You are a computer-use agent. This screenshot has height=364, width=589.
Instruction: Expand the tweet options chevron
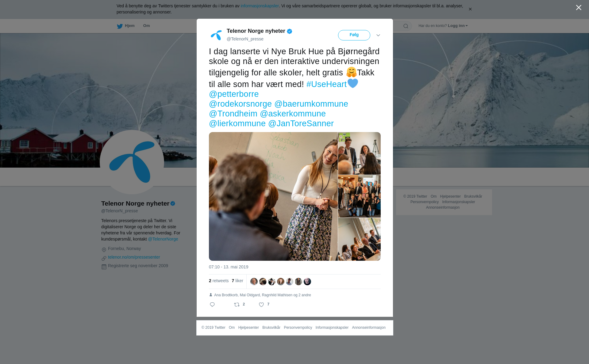[x=378, y=35]
